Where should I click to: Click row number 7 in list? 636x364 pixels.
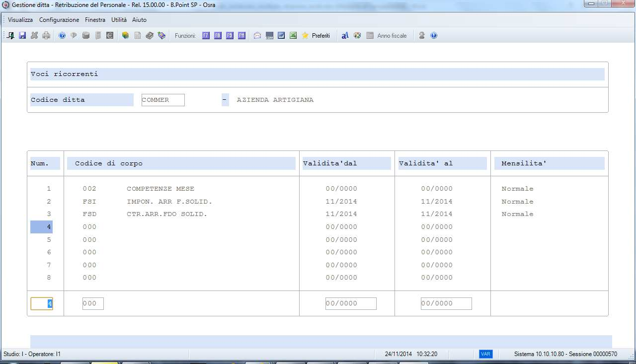[x=49, y=265]
